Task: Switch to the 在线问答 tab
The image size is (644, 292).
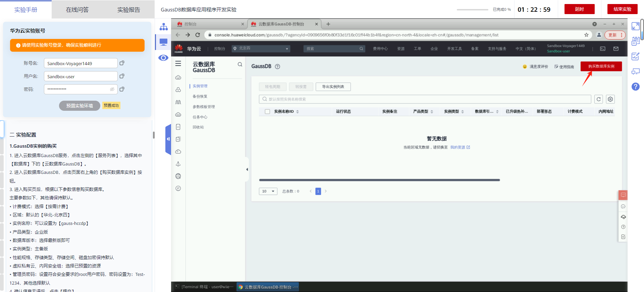Action: click(x=77, y=10)
